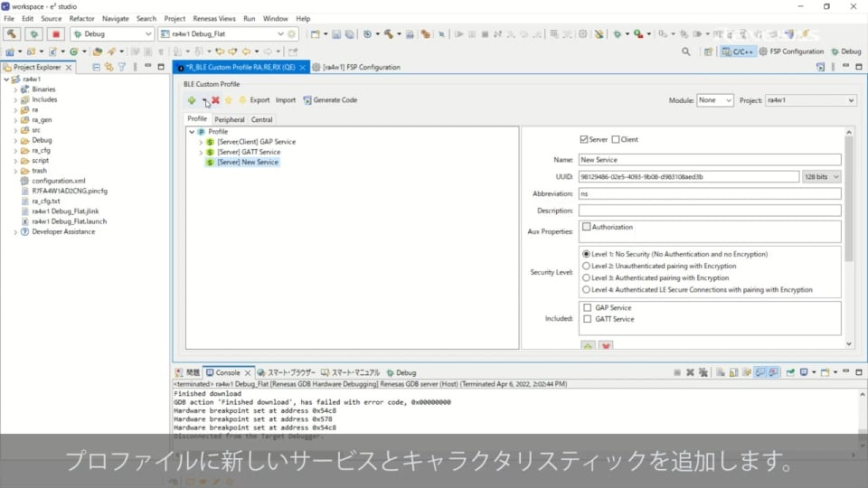Click the single X remove launch icon in console
This screenshot has width=868, height=488.
click(x=690, y=372)
